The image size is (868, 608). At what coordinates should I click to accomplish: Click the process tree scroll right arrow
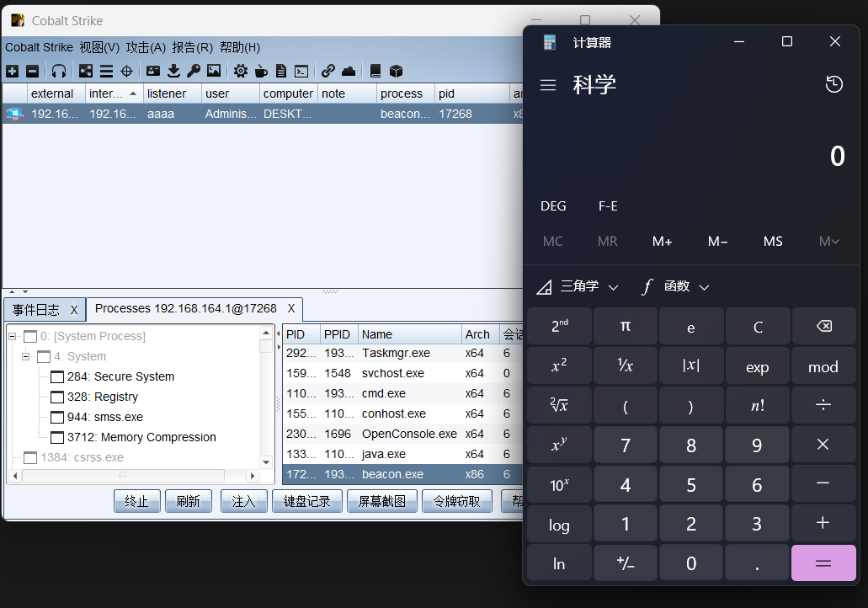click(253, 476)
